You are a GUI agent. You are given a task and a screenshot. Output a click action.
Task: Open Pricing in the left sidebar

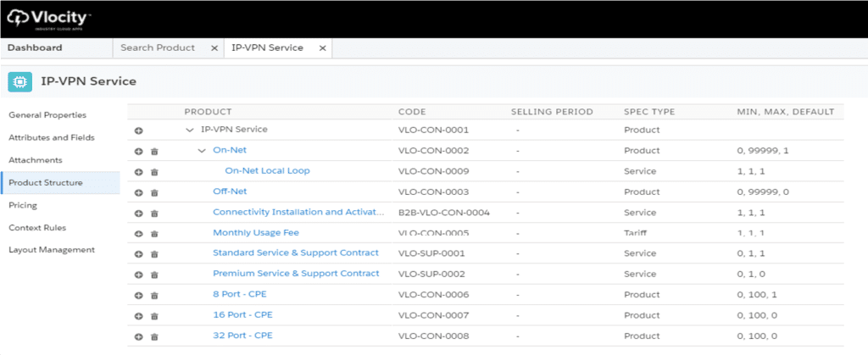pos(23,205)
